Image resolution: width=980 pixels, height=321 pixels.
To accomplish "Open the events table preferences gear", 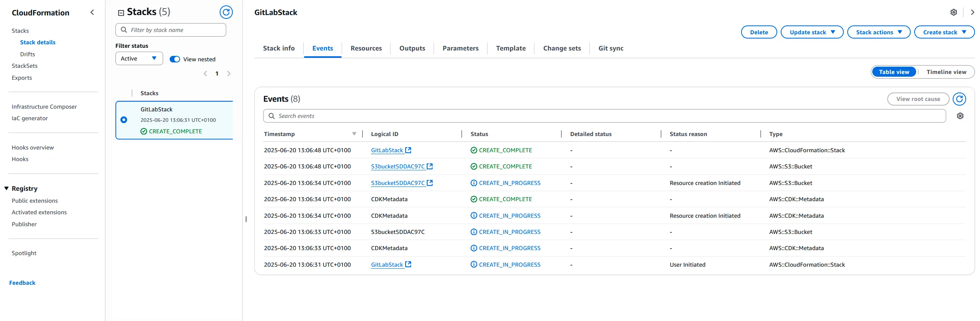I will 960,116.
